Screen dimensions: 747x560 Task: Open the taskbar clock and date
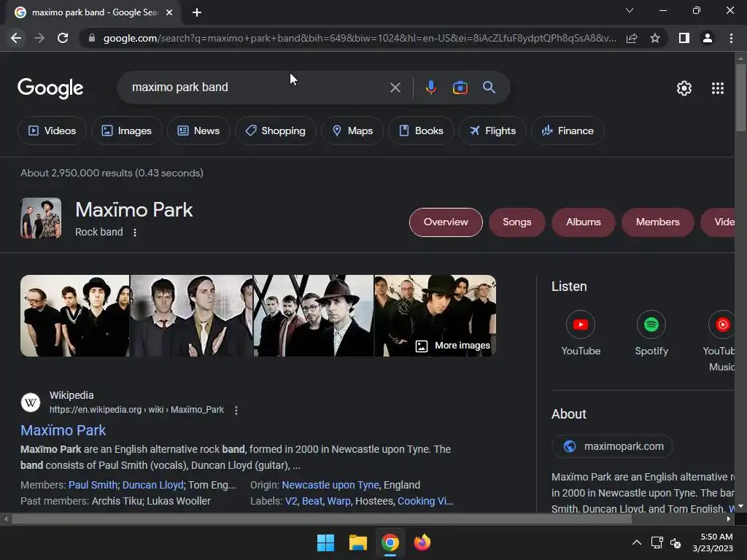click(x=713, y=542)
